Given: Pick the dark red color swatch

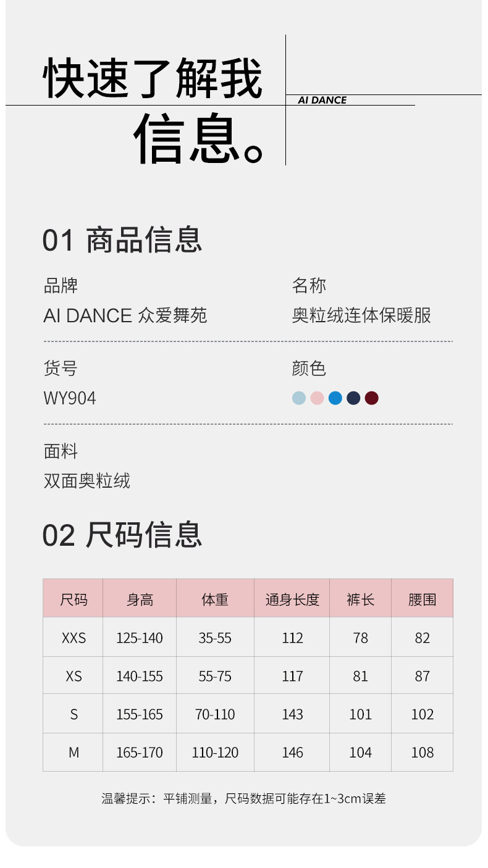Looking at the screenshot, I should pyautogui.click(x=371, y=398).
